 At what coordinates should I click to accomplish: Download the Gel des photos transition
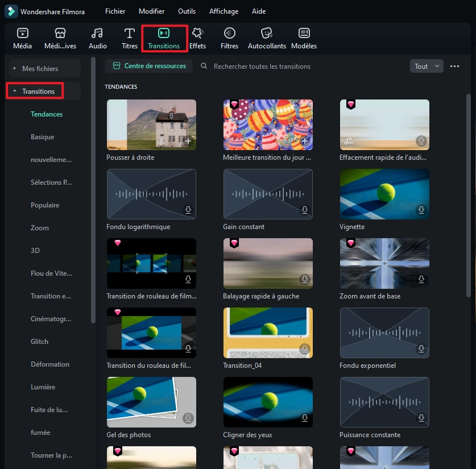pyautogui.click(x=188, y=418)
